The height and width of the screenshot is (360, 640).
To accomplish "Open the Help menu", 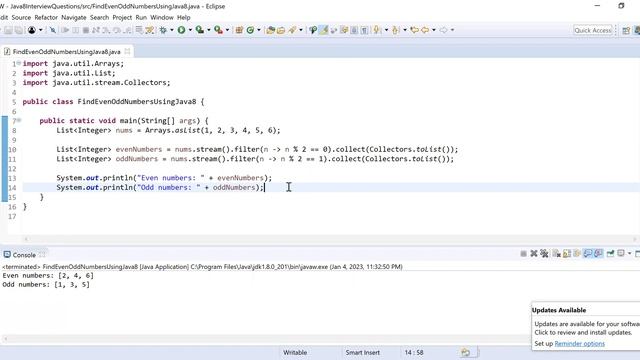I will [x=184, y=18].
